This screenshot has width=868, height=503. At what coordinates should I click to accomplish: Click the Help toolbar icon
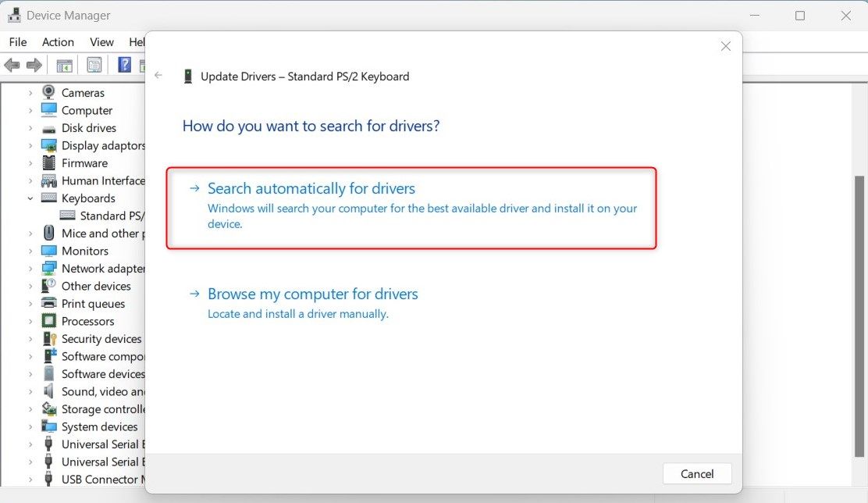123,64
